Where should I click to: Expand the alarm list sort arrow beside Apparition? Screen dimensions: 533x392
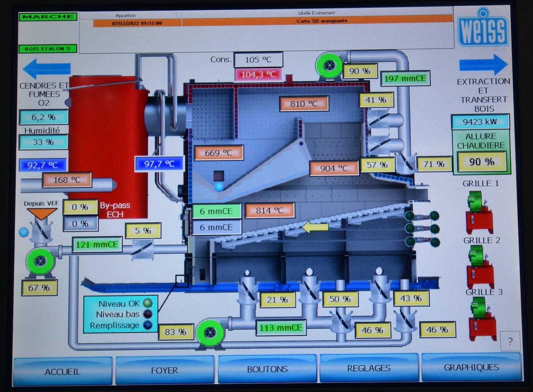(x=177, y=15)
